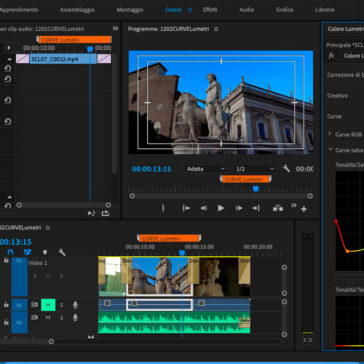Click the Program monitor blue playhead
The height and width of the screenshot is (364, 364).
click(x=256, y=189)
